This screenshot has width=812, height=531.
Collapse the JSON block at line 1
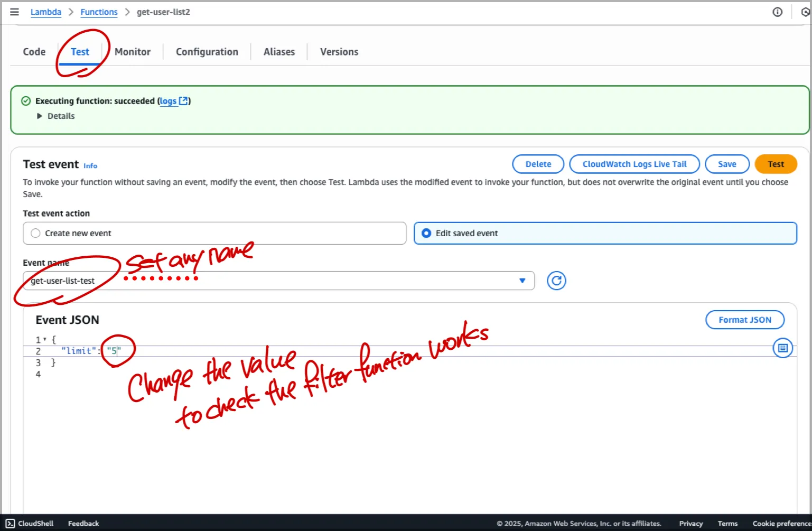pos(45,340)
